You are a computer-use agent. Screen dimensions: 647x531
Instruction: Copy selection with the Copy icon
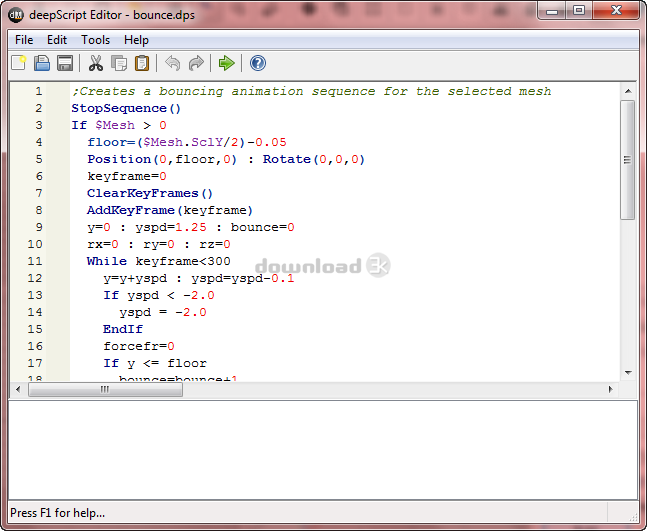point(119,63)
